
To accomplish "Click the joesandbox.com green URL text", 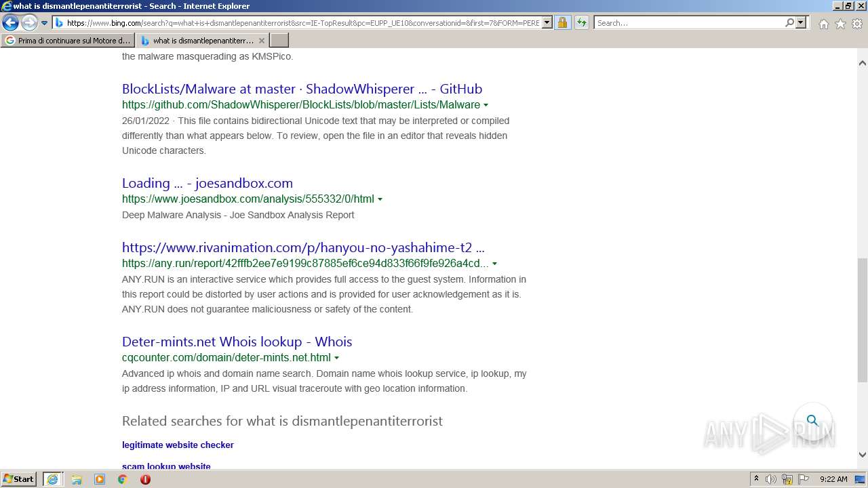I will point(248,199).
